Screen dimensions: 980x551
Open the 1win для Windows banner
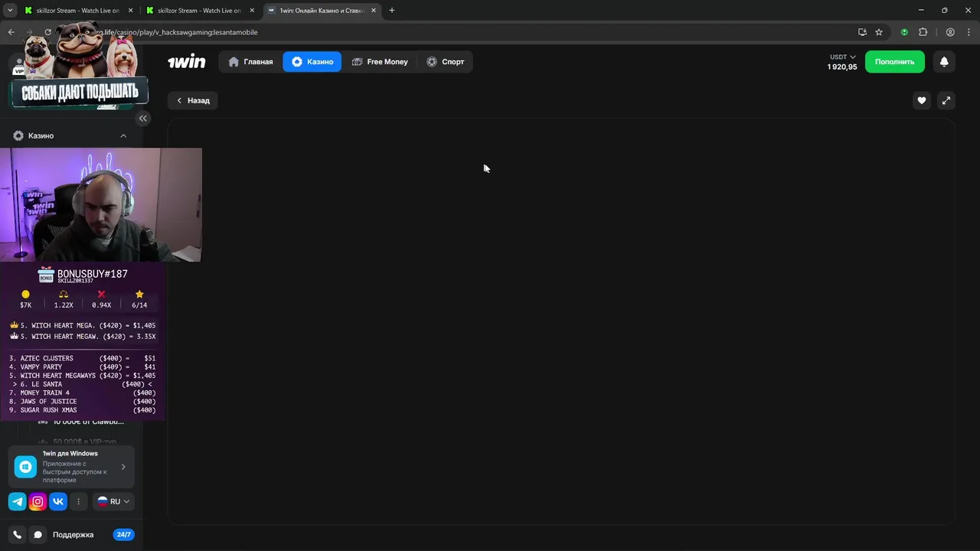point(71,467)
